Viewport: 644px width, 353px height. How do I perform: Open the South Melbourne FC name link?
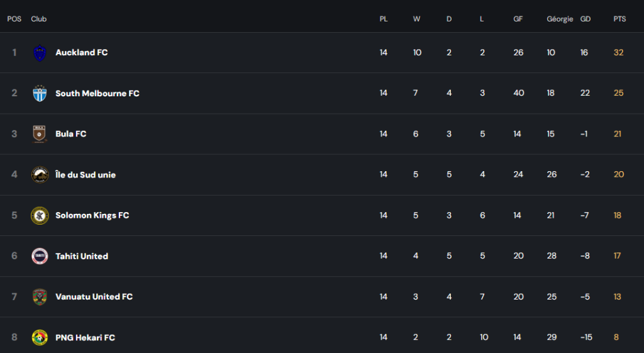point(97,93)
